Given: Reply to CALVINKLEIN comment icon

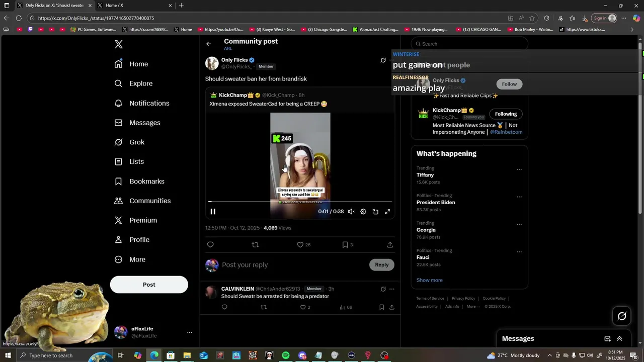Looking at the screenshot, I should (224, 307).
